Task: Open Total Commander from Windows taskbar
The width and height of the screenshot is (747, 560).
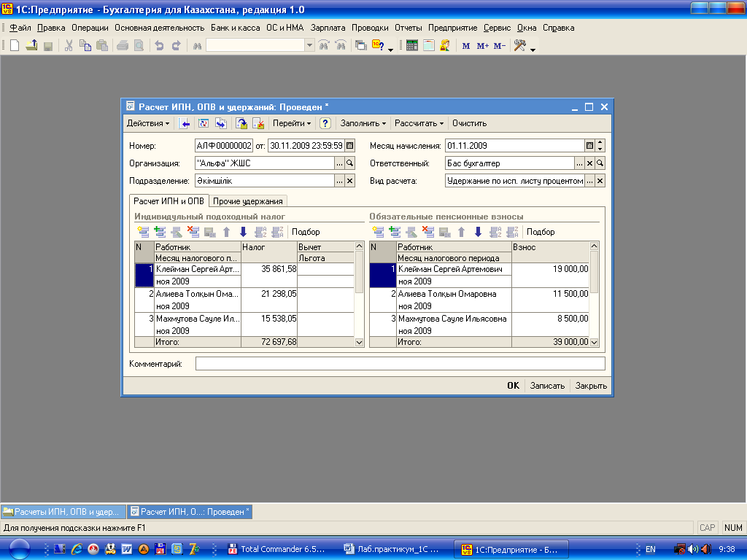Action: pos(276,549)
